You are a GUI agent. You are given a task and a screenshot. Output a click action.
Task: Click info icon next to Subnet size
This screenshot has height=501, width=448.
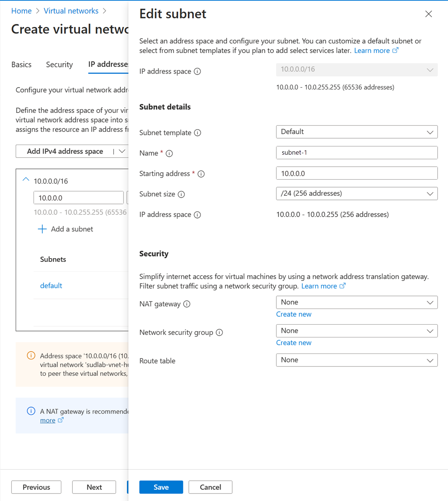[181, 194]
